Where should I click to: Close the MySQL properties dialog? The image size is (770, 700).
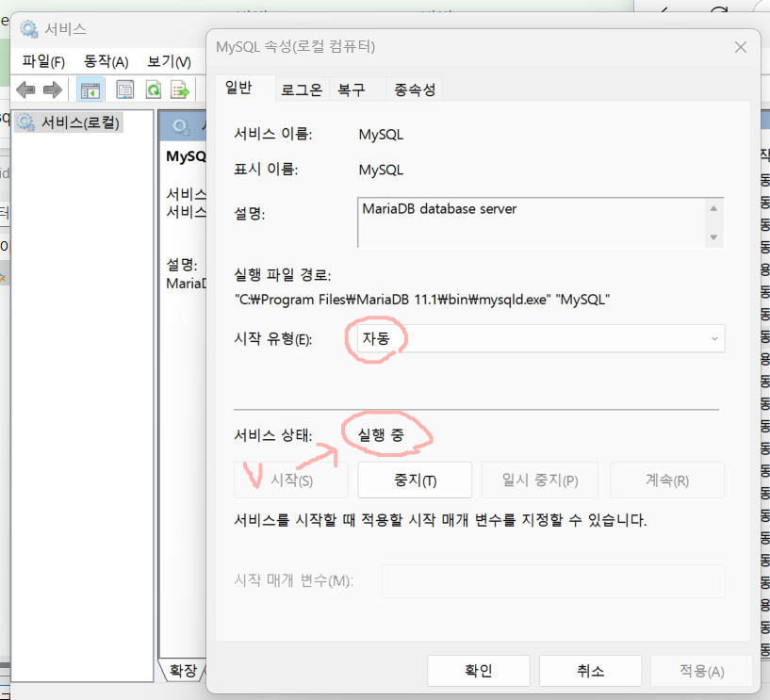click(741, 47)
